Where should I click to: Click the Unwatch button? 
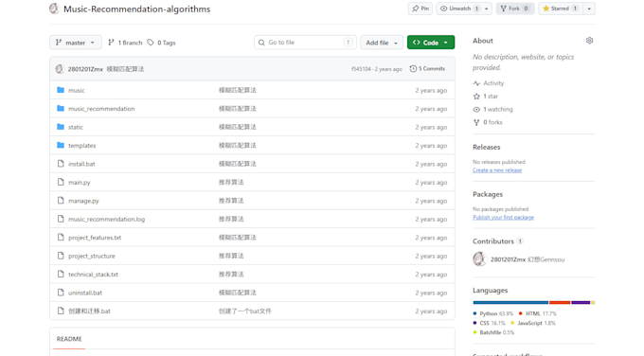coord(459,9)
